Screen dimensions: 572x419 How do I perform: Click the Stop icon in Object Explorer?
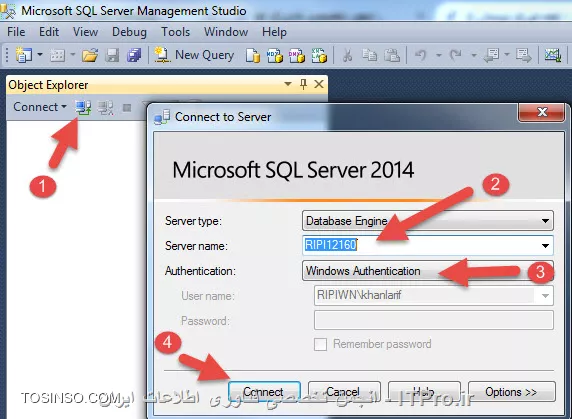pyautogui.click(x=127, y=108)
